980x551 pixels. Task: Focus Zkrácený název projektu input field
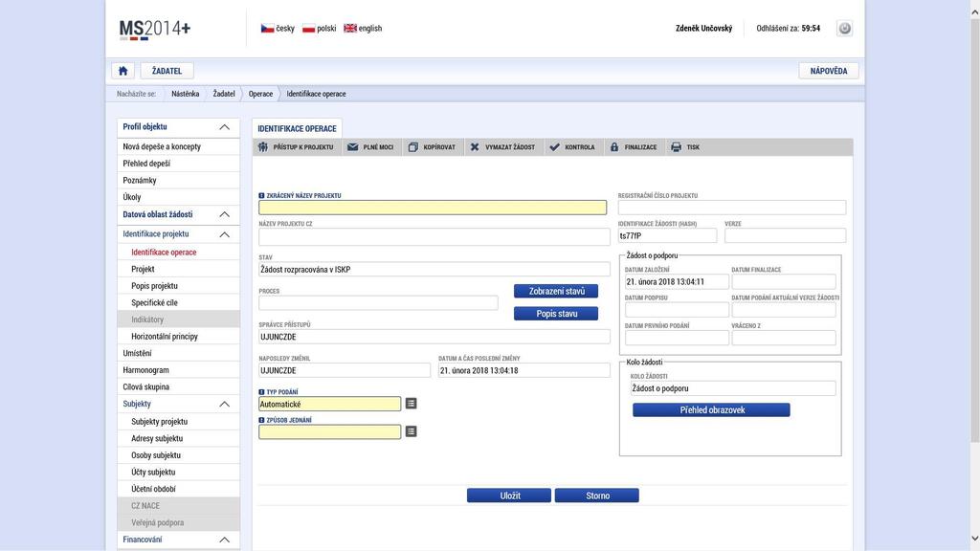point(433,208)
